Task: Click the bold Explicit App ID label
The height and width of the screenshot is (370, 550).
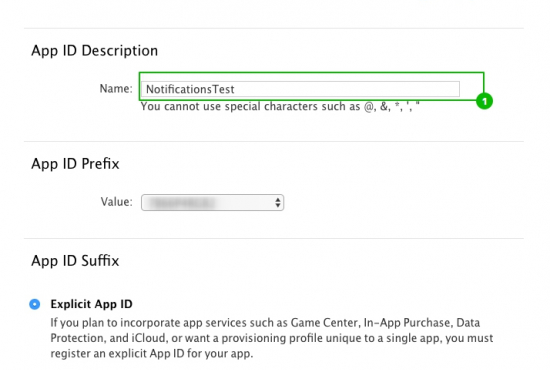Action: (x=92, y=304)
